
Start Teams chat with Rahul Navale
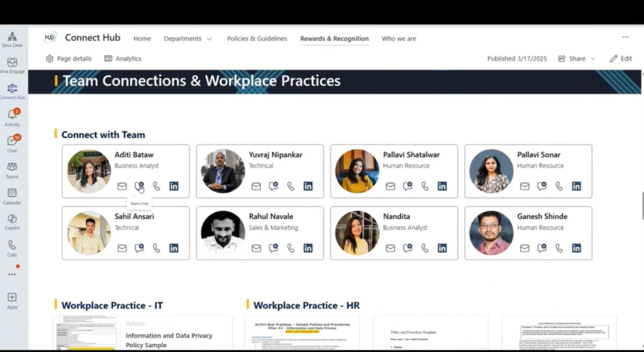[x=274, y=248]
